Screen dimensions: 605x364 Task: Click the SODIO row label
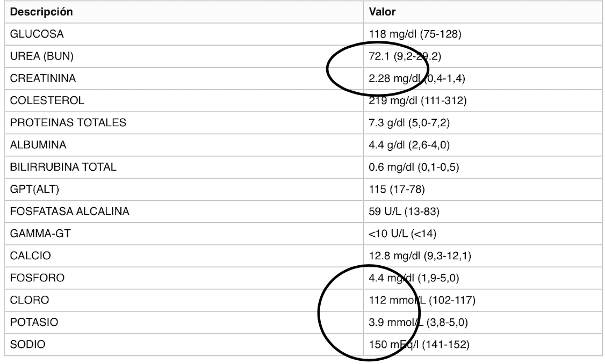click(27, 344)
